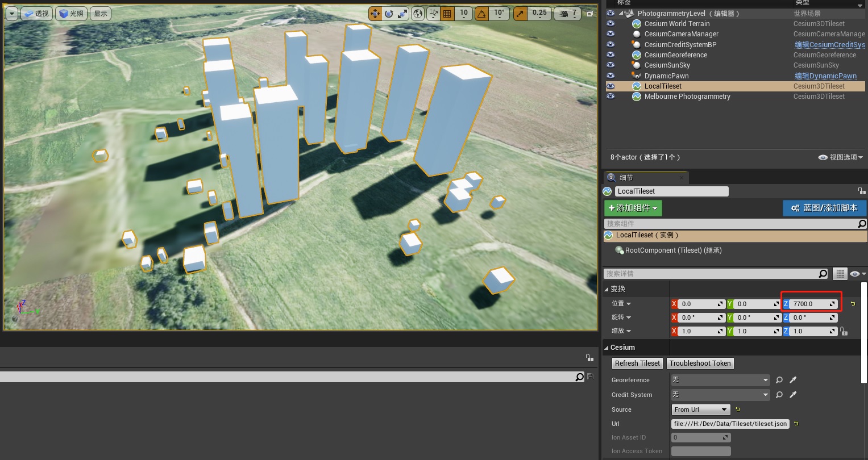
Task: Toggle visibility of Melbourne Photogrammetry
Action: pos(610,97)
